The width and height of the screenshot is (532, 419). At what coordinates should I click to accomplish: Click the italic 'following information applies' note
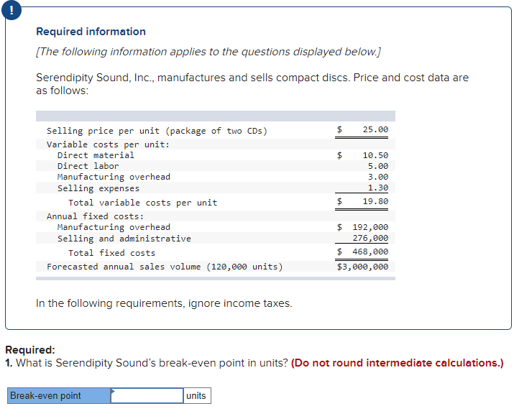(x=208, y=52)
